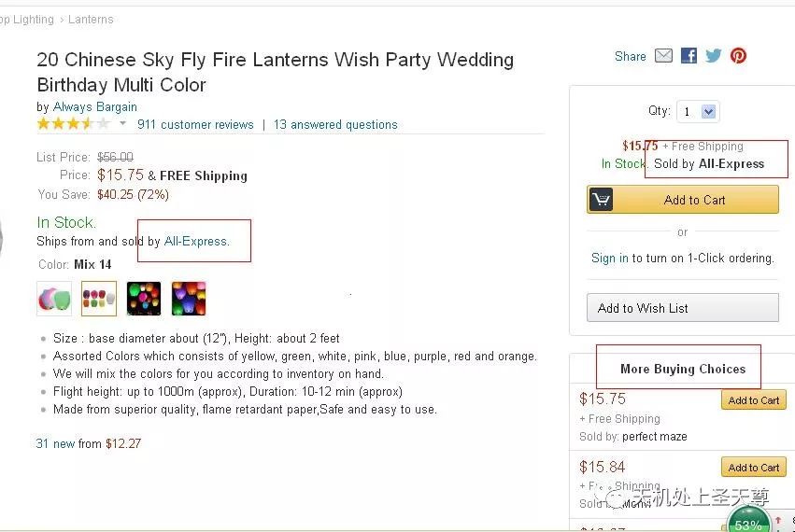Viewport: 795px width, 532px height.
Task: Select the Mix 14 color thumbnail
Action: [x=99, y=299]
